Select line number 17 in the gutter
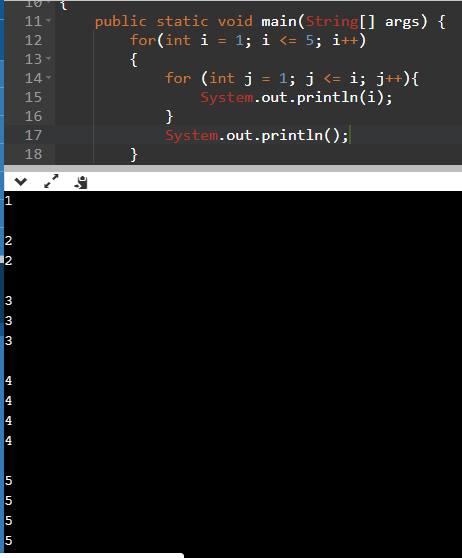This screenshot has height=558, width=462. [33, 135]
